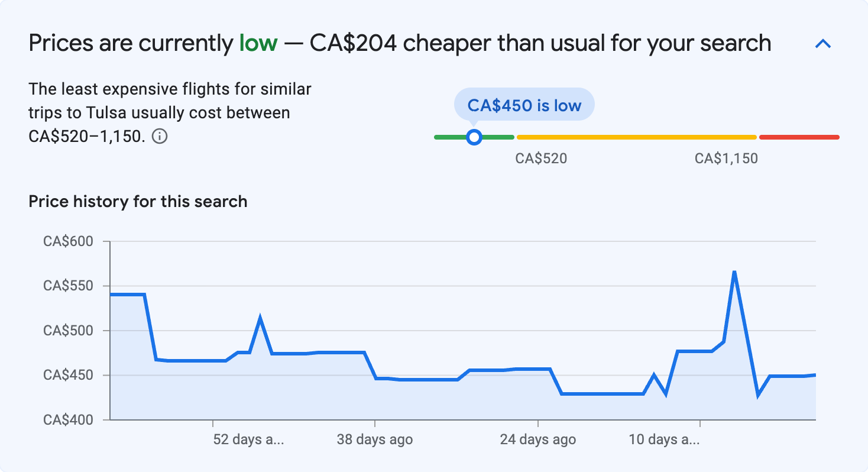Click the CA$600 y-axis gridline label
This screenshot has width=868, height=472.
tap(69, 241)
